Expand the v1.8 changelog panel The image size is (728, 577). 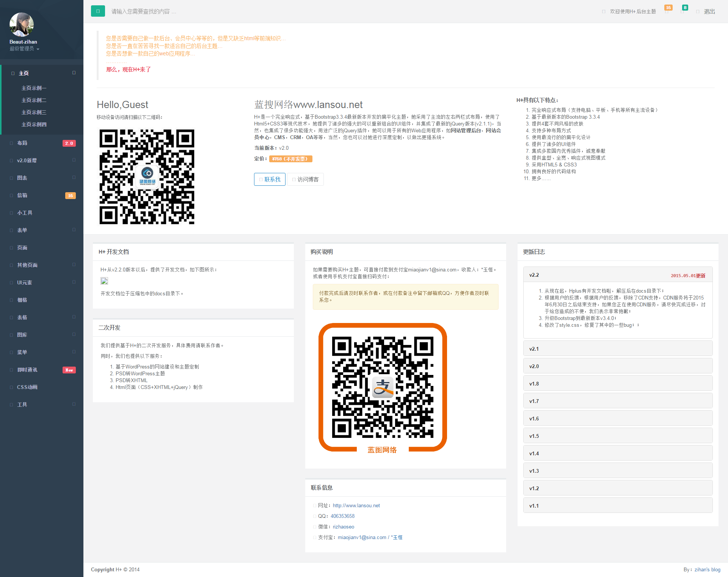pyautogui.click(x=618, y=384)
